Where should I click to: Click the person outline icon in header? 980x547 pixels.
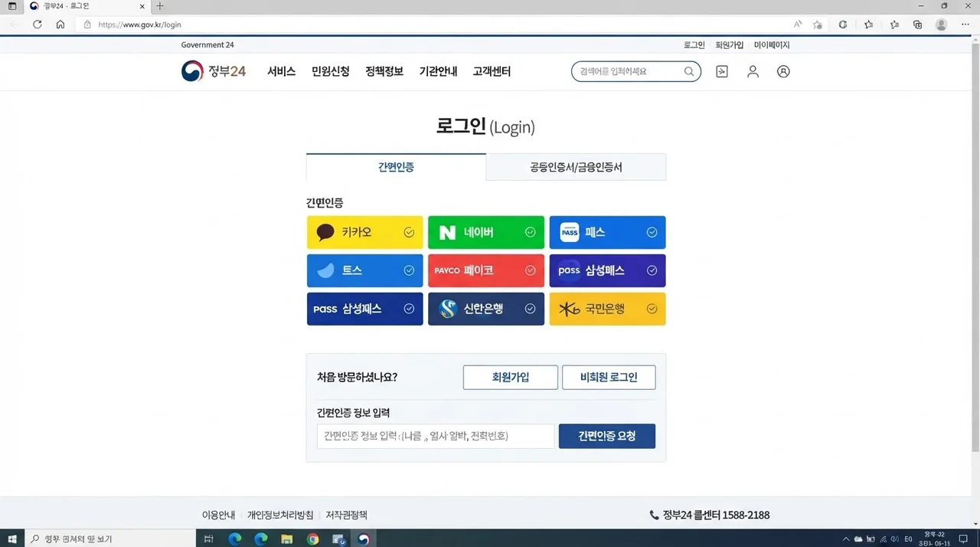[x=753, y=71]
